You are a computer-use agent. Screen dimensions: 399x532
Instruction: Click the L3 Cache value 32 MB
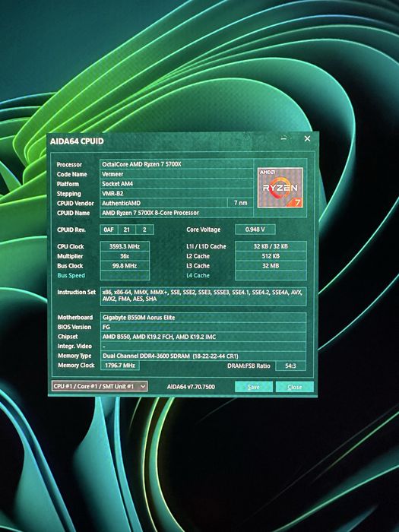coord(271,266)
